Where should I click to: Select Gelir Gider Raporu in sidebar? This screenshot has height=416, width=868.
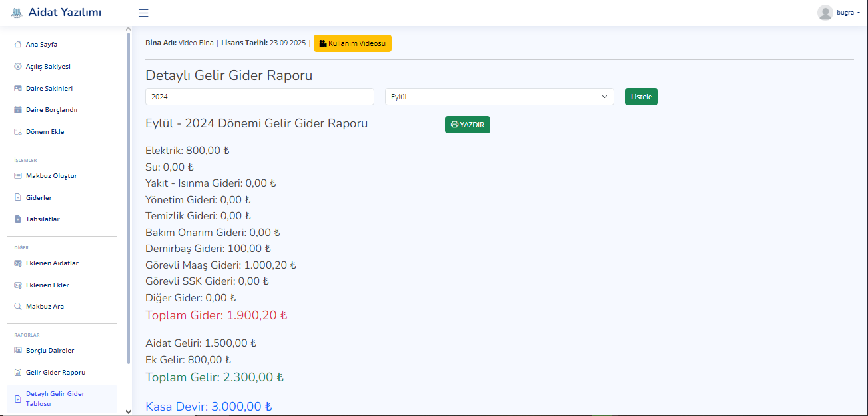tap(55, 373)
